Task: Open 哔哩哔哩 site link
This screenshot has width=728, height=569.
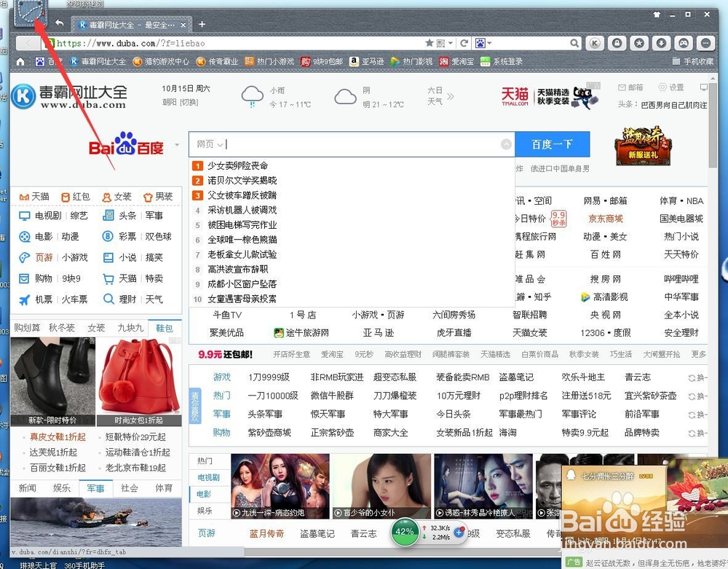Action: click(681, 279)
